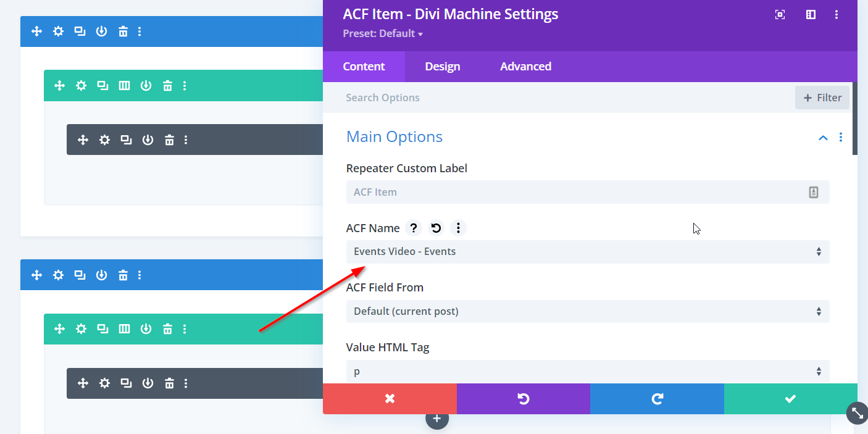868x434 pixels.
Task: Click the Search Options input field
Action: click(556, 98)
